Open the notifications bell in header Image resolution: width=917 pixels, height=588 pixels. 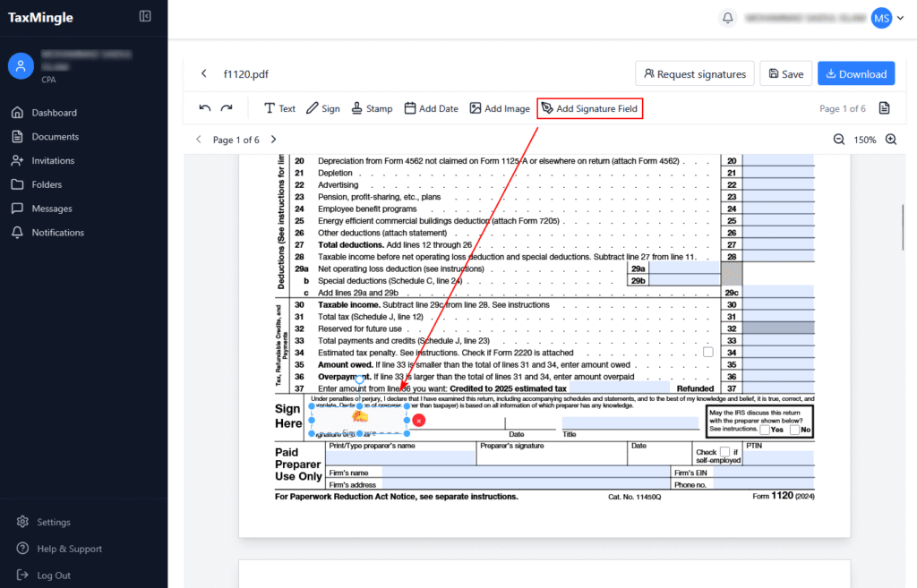click(x=727, y=18)
